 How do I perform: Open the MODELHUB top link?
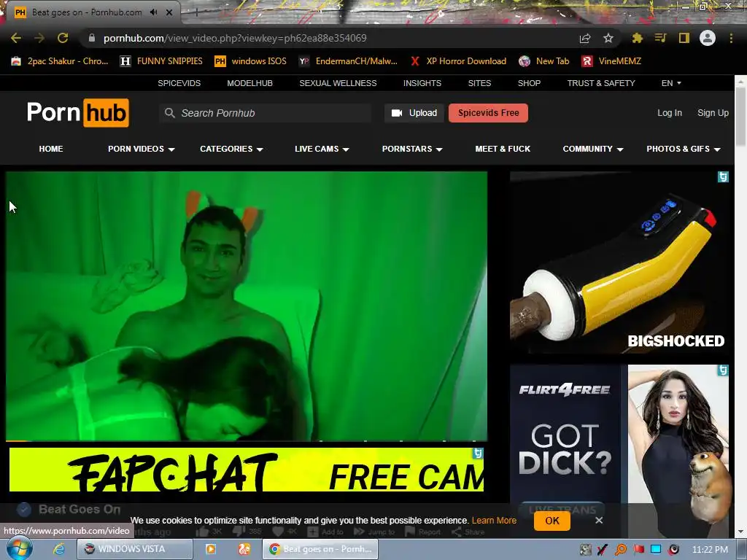[249, 83]
